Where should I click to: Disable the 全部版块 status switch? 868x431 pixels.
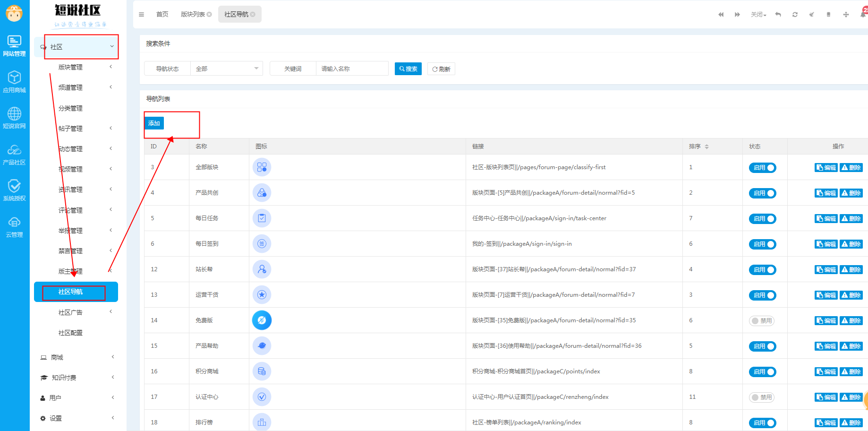tap(762, 168)
